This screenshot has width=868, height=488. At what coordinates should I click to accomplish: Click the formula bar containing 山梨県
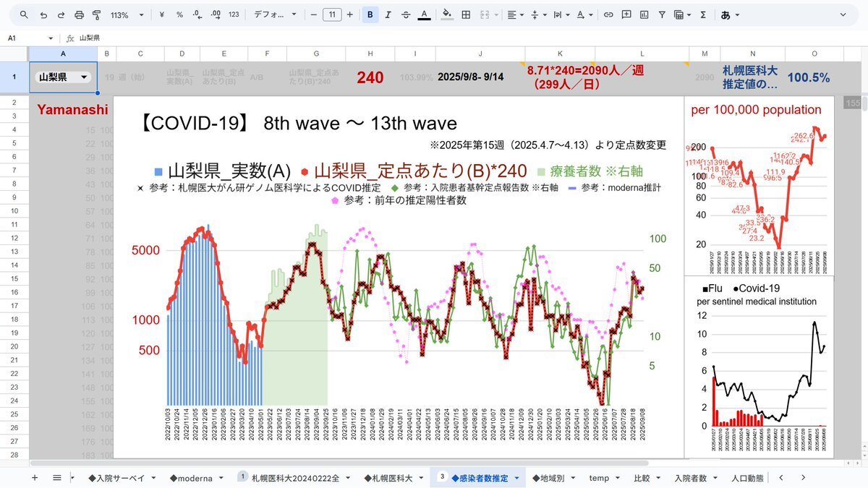470,38
